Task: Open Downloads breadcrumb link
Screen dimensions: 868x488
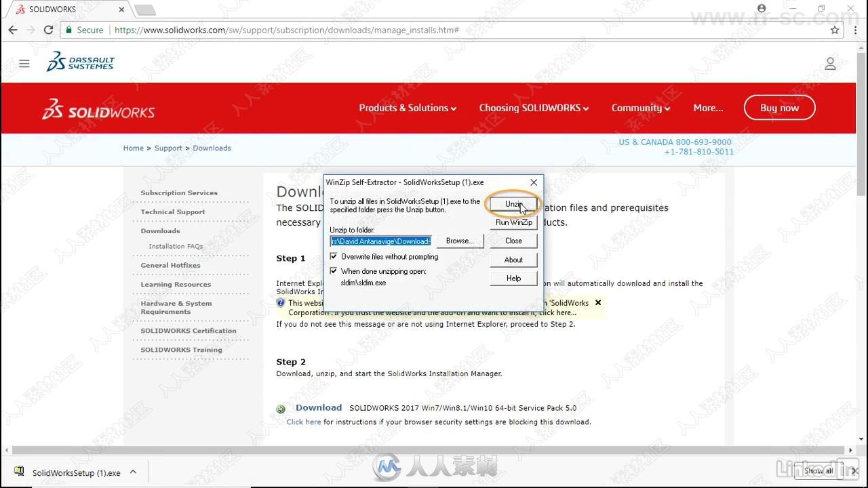Action: 212,148
